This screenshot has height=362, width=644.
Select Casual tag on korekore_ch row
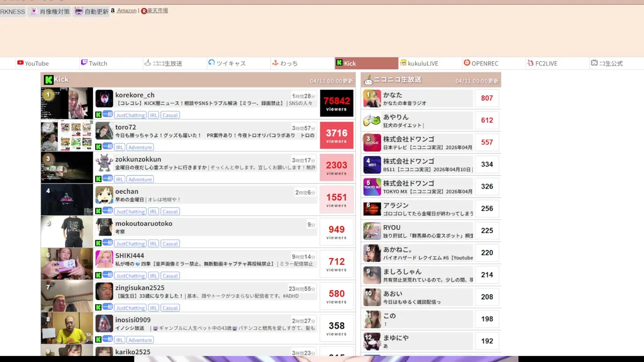click(170, 115)
